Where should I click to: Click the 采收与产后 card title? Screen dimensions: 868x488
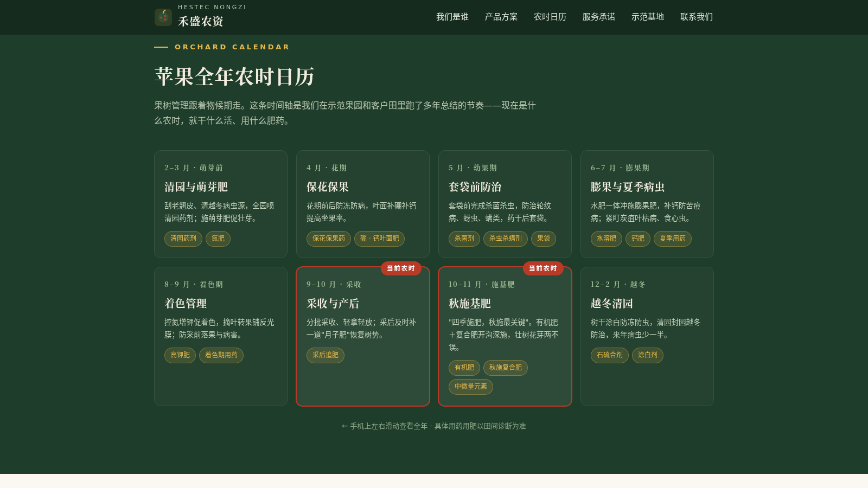click(333, 304)
